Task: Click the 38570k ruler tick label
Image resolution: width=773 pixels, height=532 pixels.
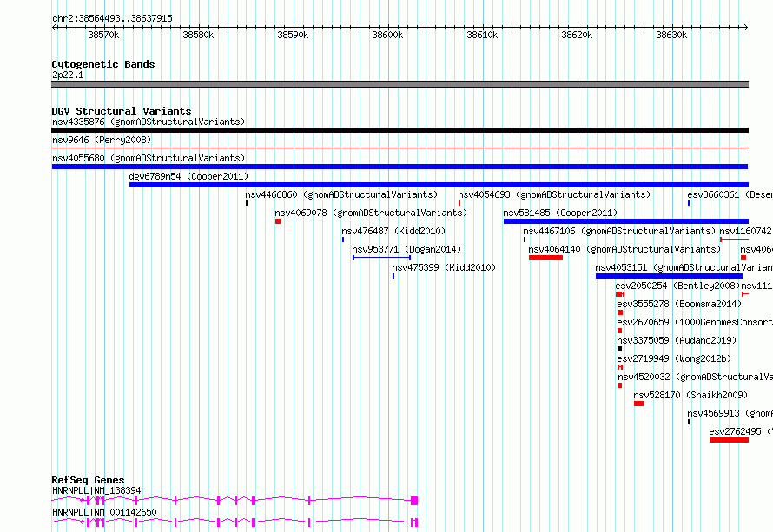Action: coord(103,35)
